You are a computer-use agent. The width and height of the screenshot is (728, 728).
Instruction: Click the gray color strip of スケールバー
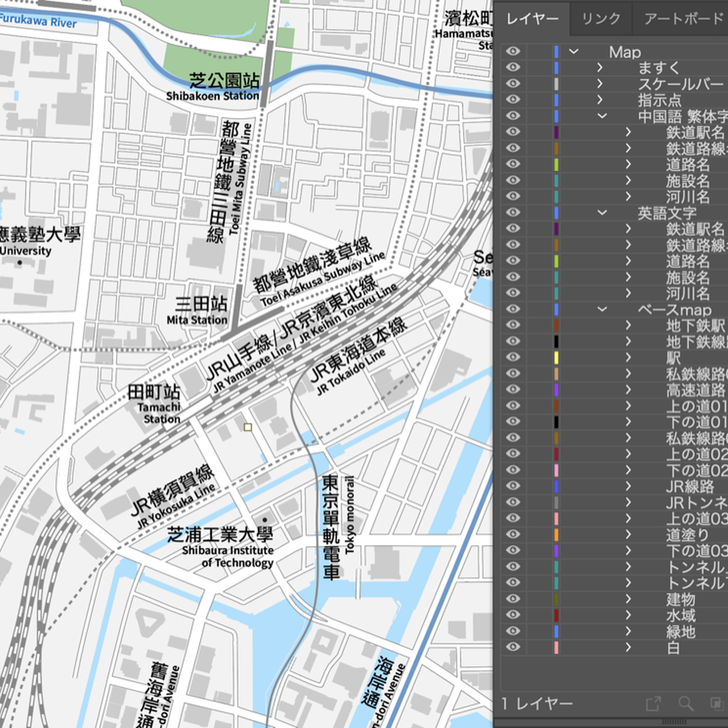(556, 84)
